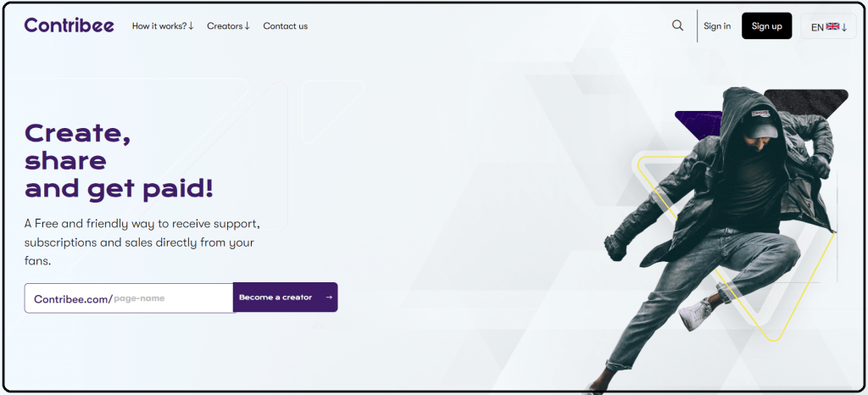Viewport: 868px width, 395px height.
Task: Go to Contact us page
Action: (285, 26)
